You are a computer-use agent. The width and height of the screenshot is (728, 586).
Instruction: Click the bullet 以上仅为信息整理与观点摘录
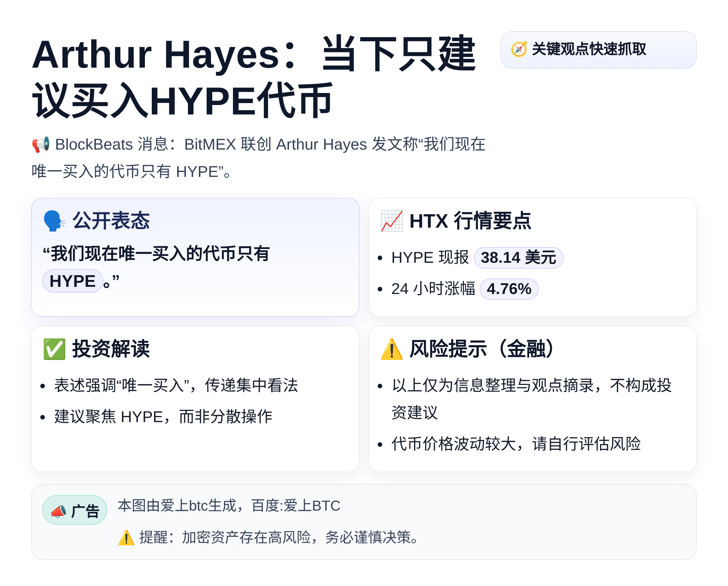(531, 399)
